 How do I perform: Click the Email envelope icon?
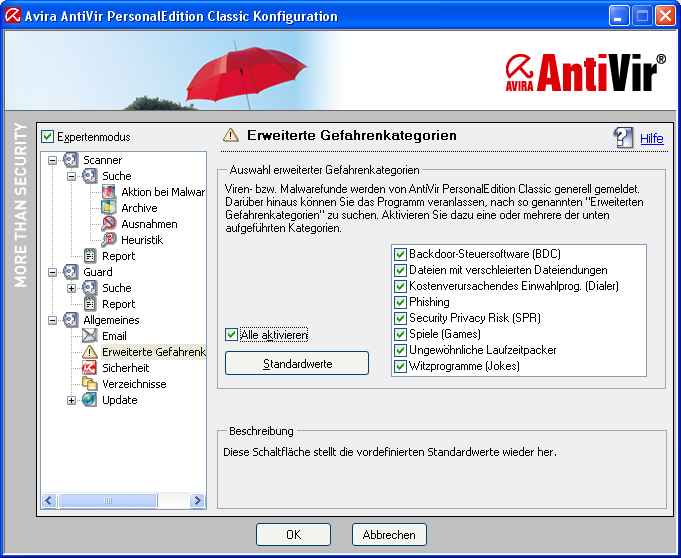coord(89,336)
